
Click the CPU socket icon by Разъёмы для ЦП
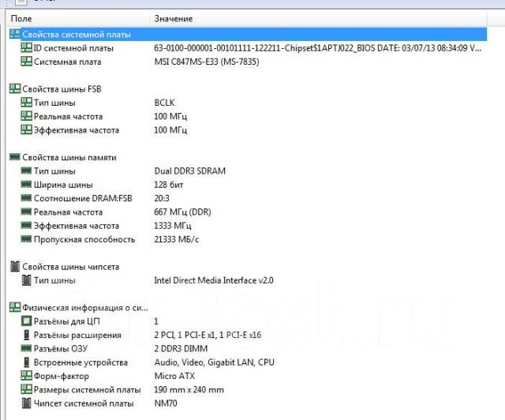point(26,321)
